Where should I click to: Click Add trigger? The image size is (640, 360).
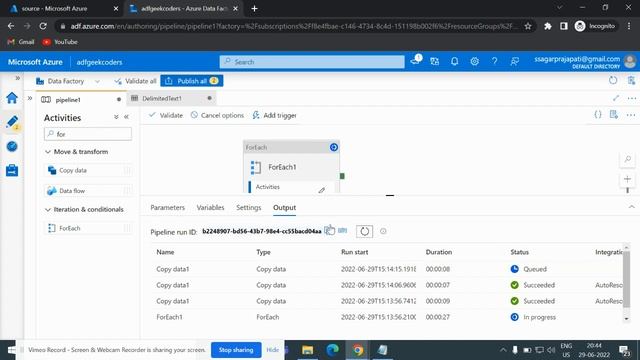pos(274,116)
